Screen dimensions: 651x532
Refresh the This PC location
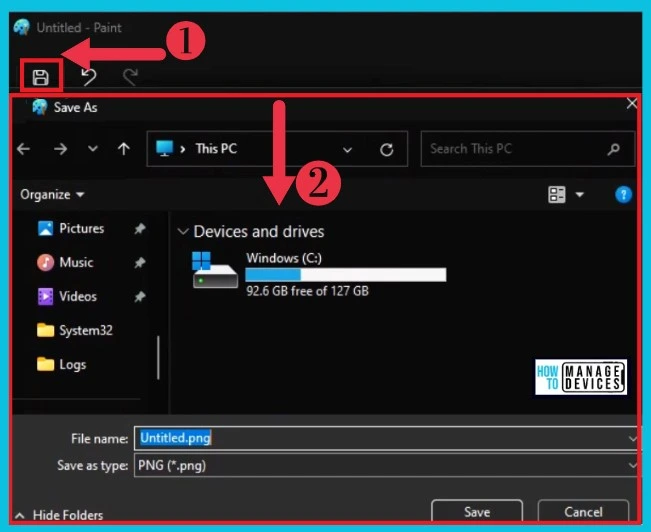[387, 150]
